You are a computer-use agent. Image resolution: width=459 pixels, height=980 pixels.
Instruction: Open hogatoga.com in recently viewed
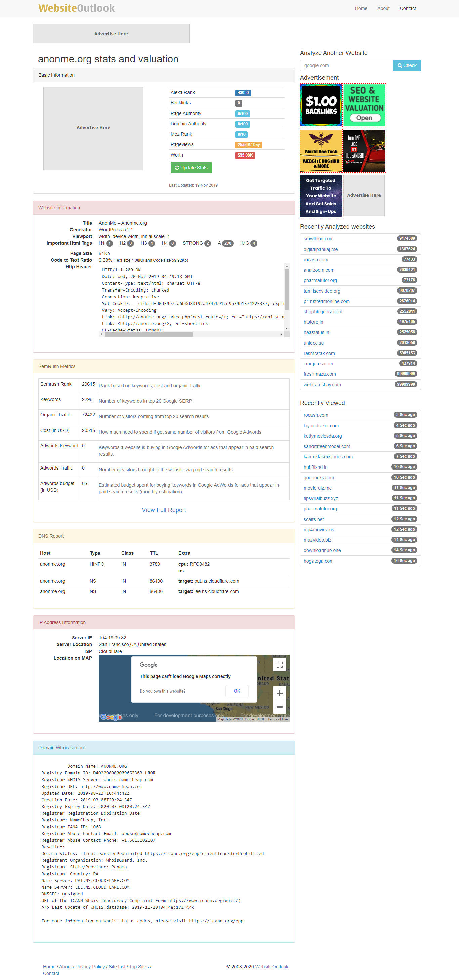pos(318,561)
